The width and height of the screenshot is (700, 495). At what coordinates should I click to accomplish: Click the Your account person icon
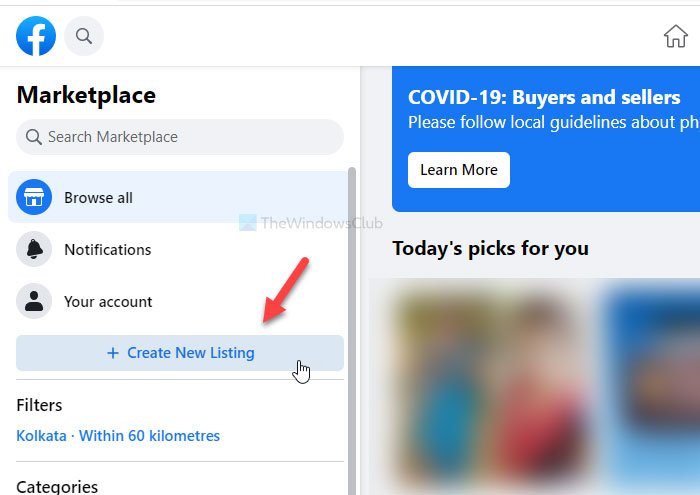coord(34,302)
